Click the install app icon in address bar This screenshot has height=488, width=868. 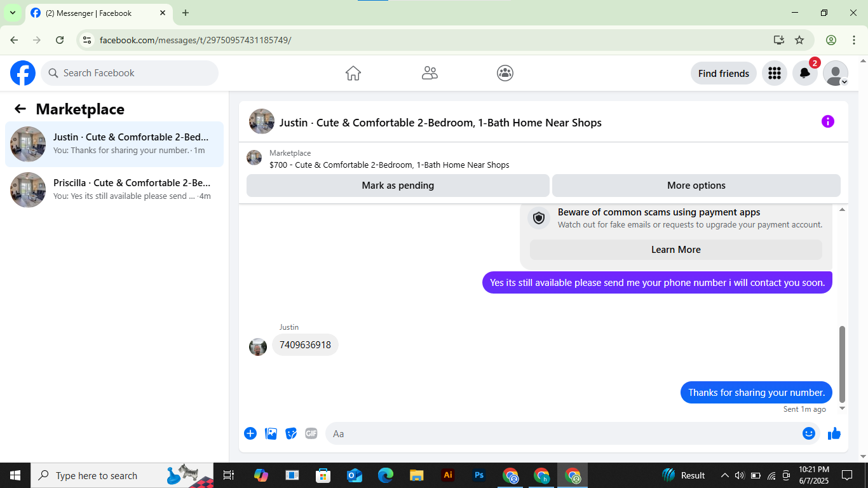click(779, 40)
